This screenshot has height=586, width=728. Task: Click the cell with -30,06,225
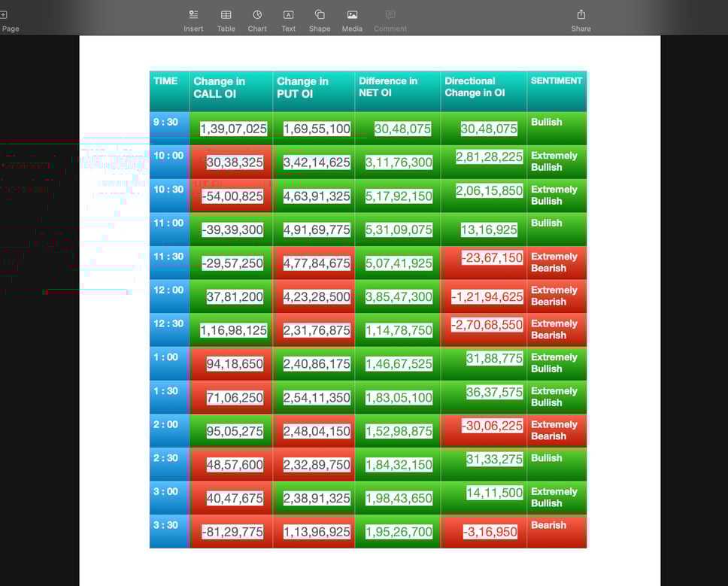pyautogui.click(x=484, y=430)
